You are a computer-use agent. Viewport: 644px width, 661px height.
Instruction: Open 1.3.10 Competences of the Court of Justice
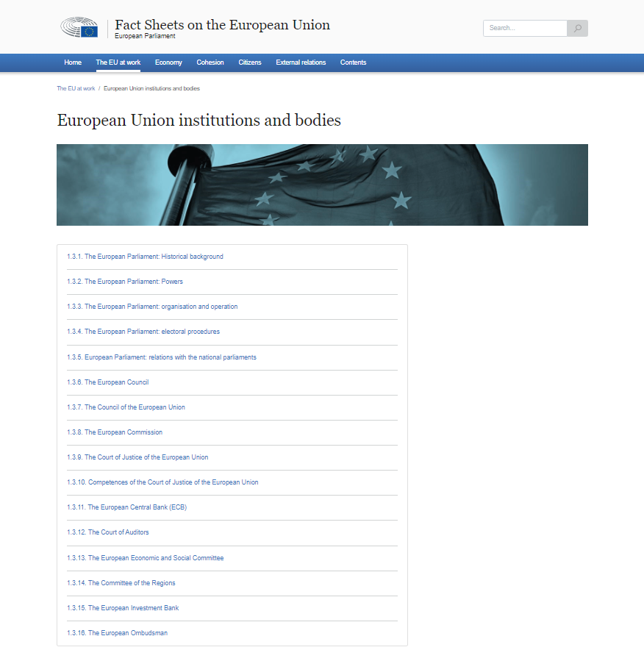coord(162,482)
